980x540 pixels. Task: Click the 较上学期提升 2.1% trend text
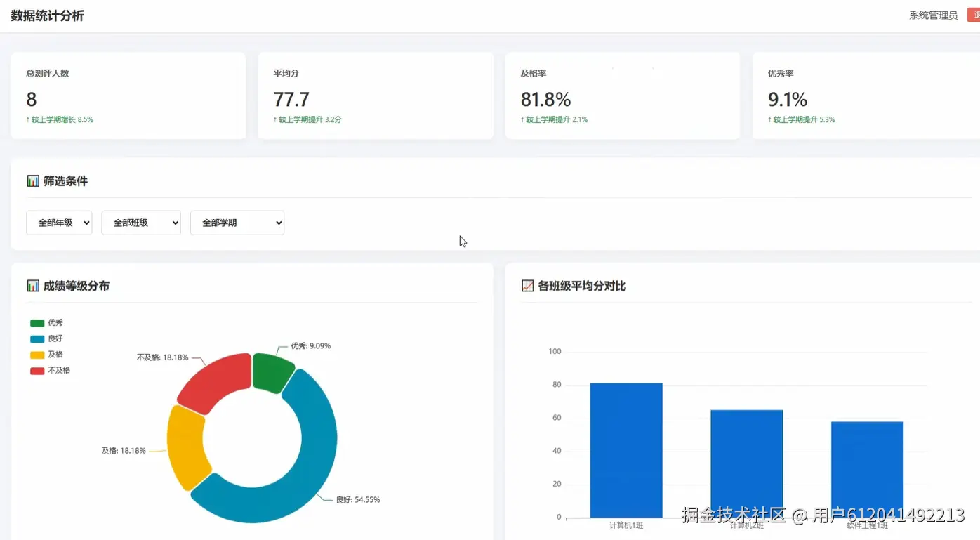tap(554, 119)
